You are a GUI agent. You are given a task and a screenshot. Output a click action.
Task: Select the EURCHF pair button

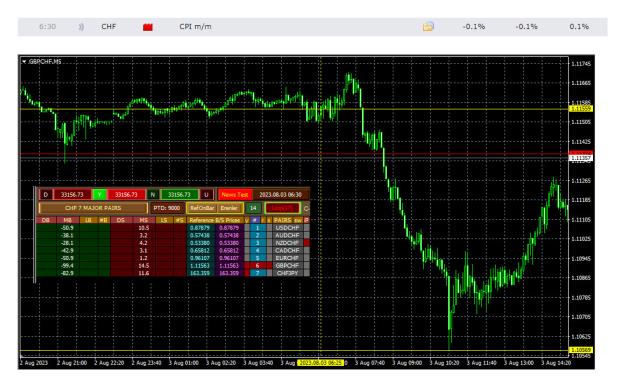[287, 258]
